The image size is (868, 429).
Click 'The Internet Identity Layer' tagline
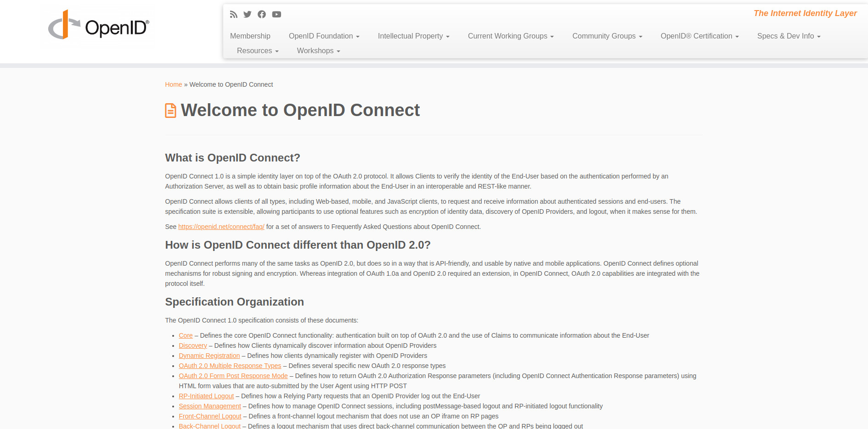[805, 13]
